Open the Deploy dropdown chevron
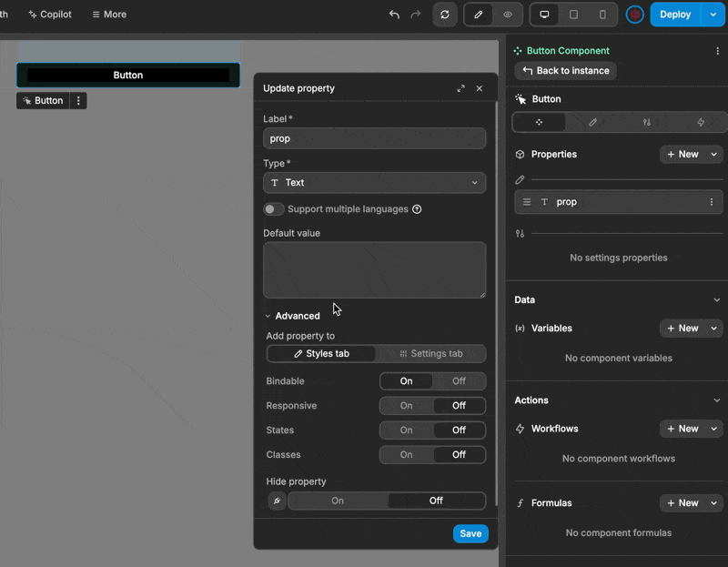The image size is (728, 567). [711, 15]
